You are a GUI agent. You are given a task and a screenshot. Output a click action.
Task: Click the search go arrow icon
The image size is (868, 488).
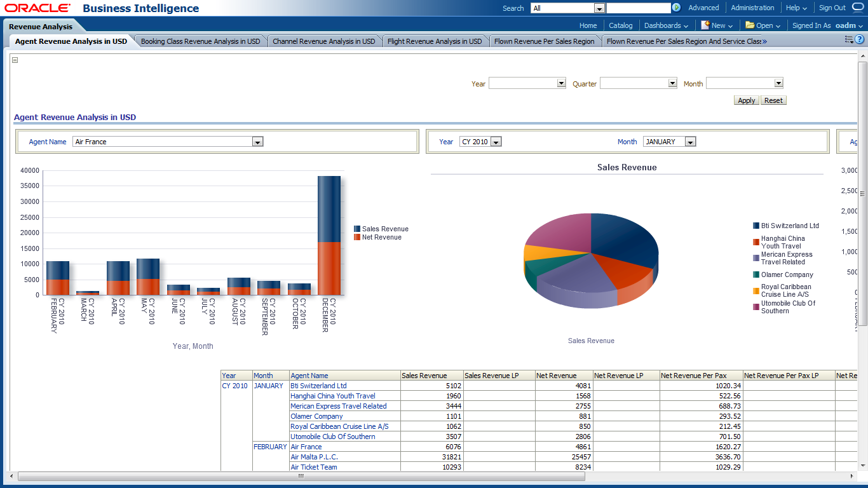point(676,8)
